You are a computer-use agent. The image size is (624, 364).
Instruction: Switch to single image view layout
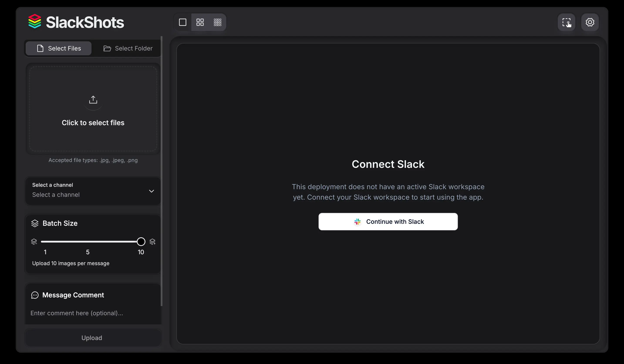tap(183, 22)
